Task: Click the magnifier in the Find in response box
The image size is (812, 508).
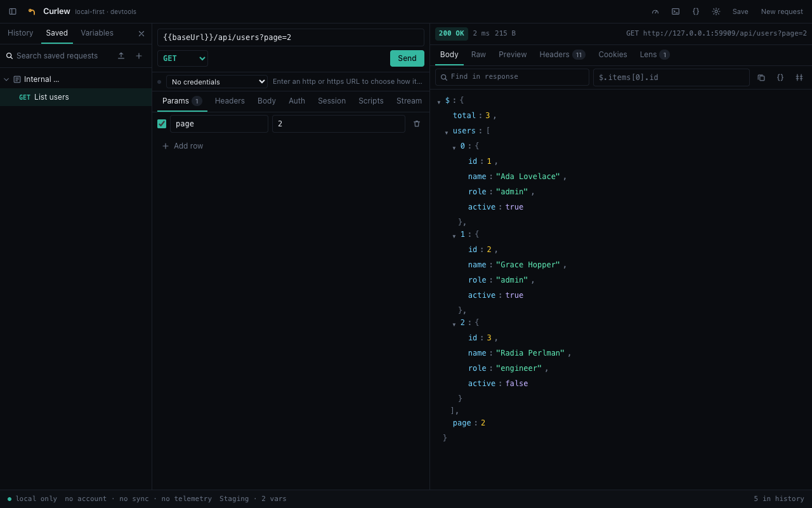Action: 444,77
